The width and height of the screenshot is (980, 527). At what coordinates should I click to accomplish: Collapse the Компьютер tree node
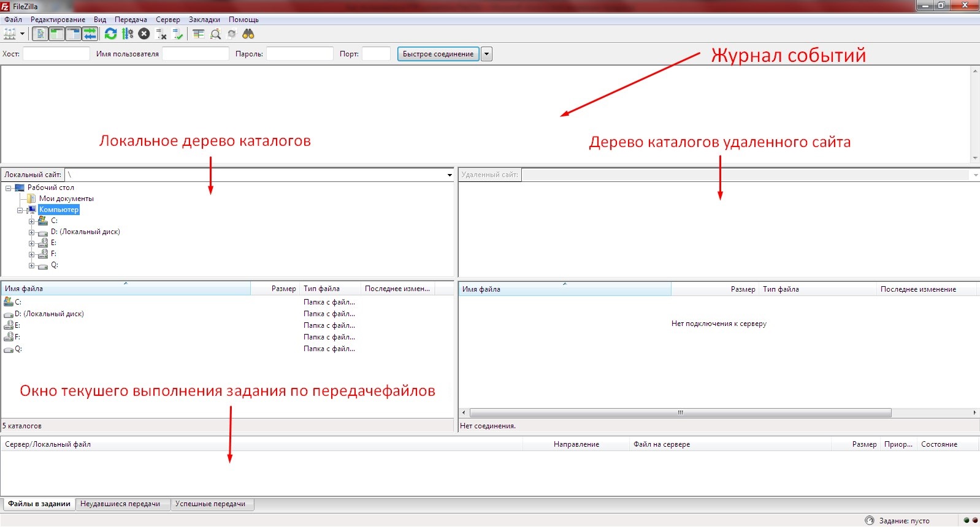coord(20,210)
